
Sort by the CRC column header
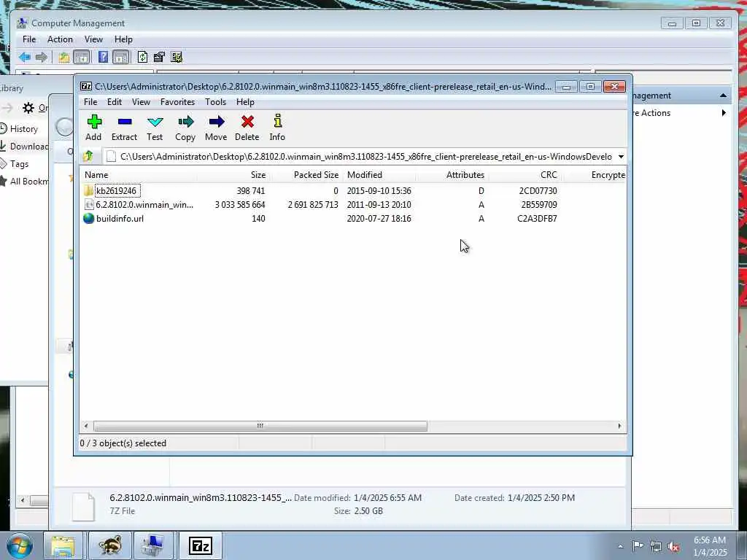pyautogui.click(x=525, y=175)
